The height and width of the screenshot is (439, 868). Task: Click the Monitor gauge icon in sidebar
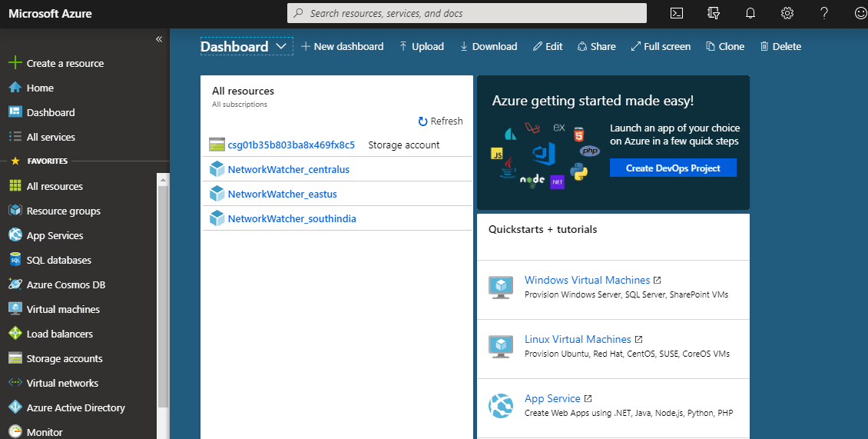[x=15, y=431]
